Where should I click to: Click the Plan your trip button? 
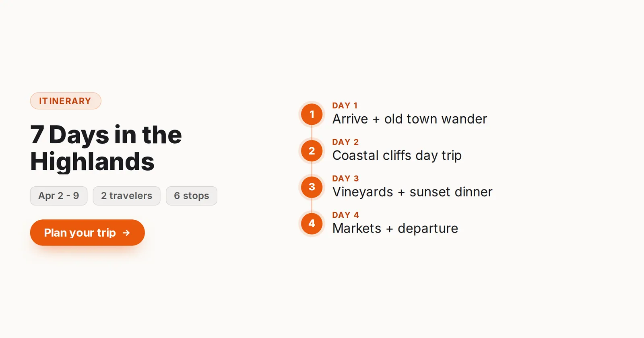(87, 233)
